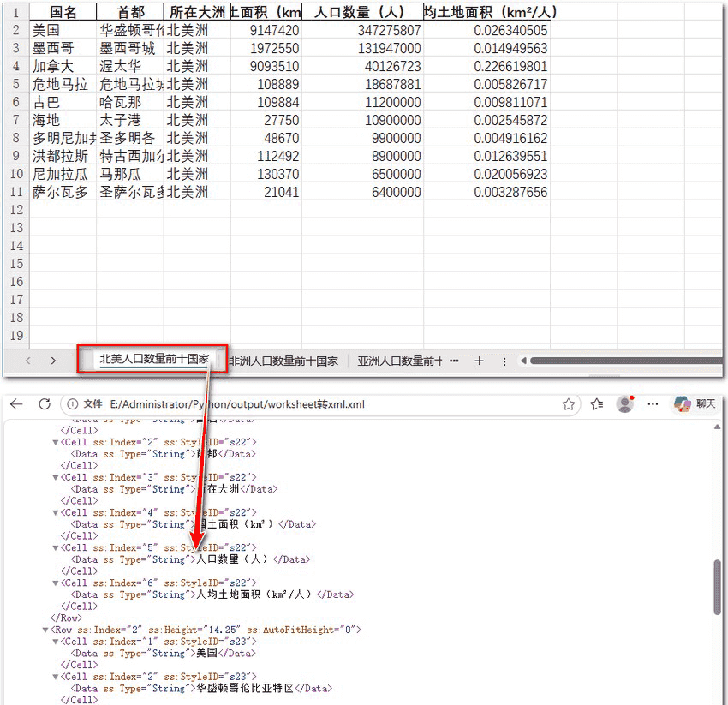Add a new worksheet with plus icon

479,361
